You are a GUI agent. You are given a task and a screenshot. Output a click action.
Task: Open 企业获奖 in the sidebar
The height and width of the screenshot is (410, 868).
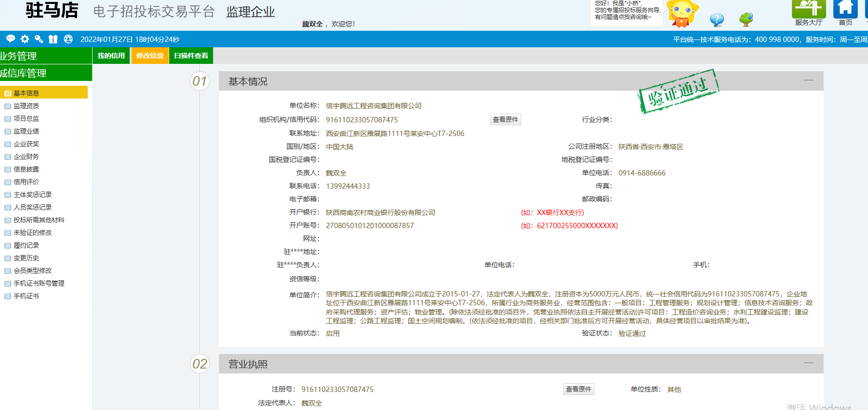coord(26,144)
